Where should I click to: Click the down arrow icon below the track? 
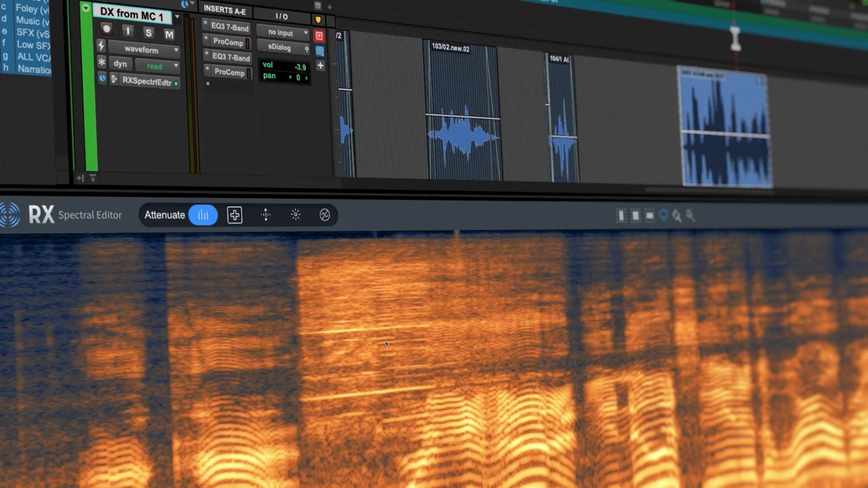[x=92, y=178]
